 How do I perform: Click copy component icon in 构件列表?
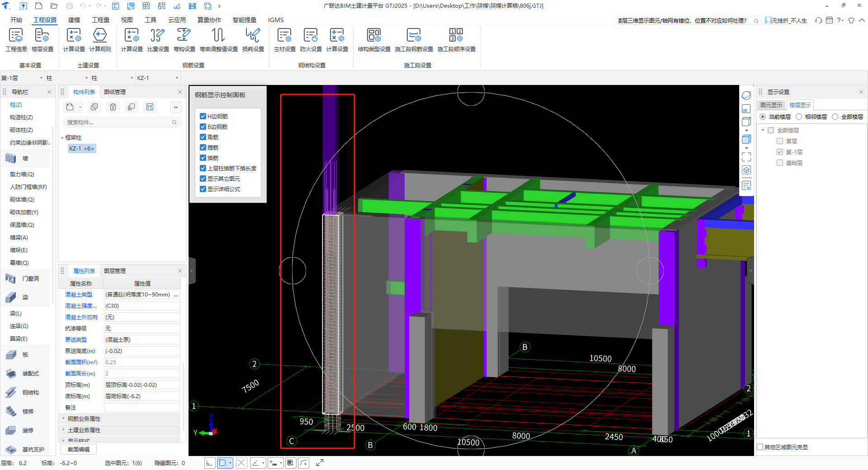point(94,107)
